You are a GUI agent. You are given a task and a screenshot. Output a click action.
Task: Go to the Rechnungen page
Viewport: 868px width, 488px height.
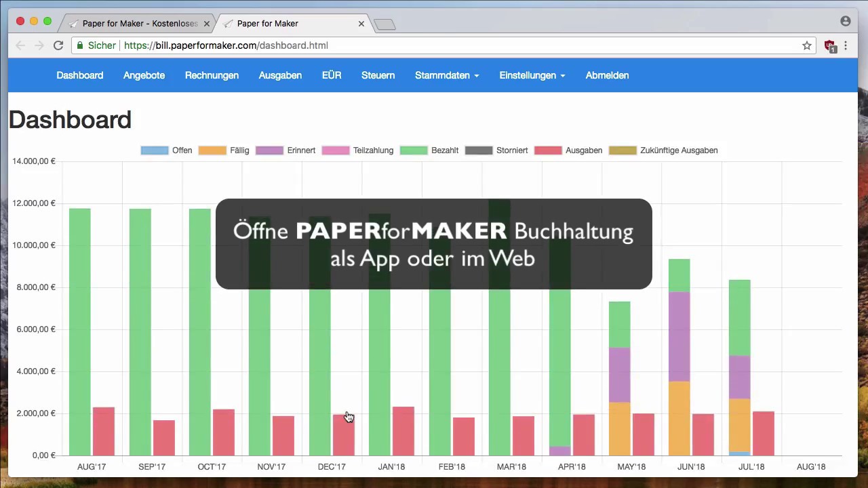click(212, 75)
